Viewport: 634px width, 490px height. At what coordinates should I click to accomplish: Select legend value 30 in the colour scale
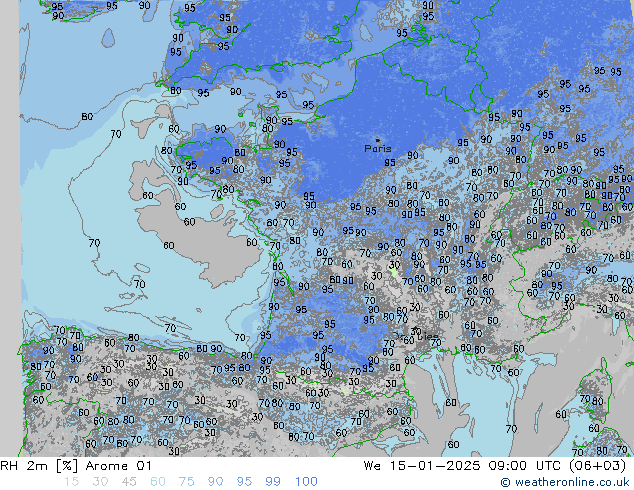(x=100, y=482)
